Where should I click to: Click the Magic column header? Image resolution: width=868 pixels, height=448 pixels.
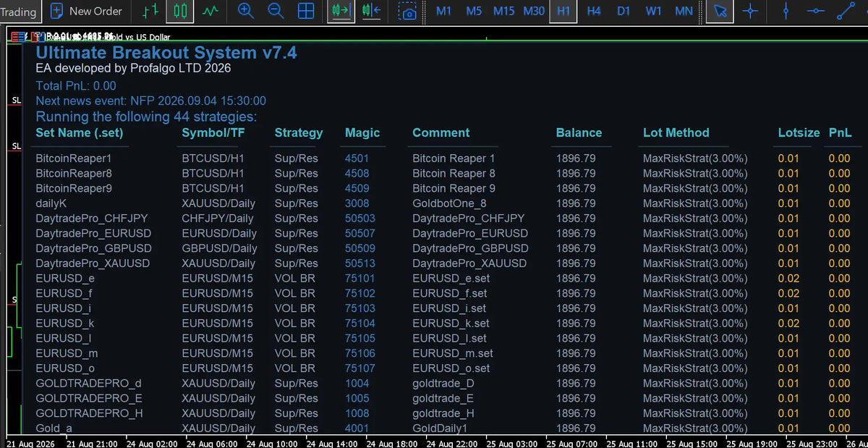coord(362,132)
